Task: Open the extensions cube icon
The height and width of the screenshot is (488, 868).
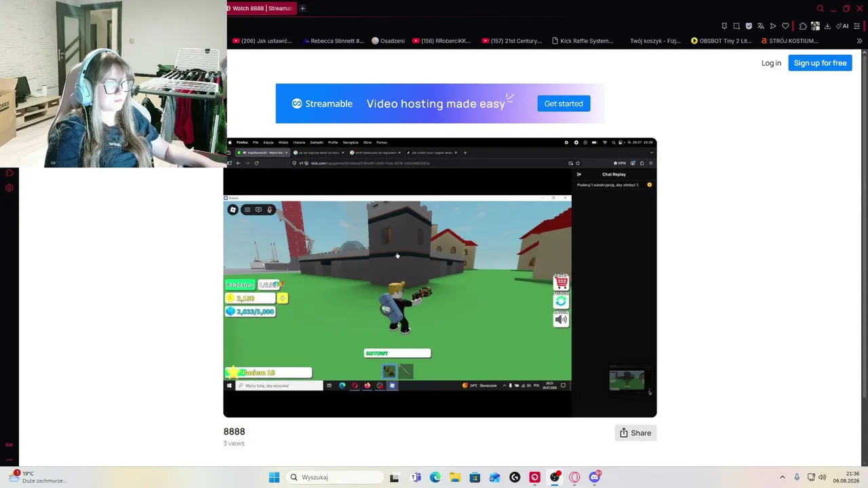Action: (803, 26)
